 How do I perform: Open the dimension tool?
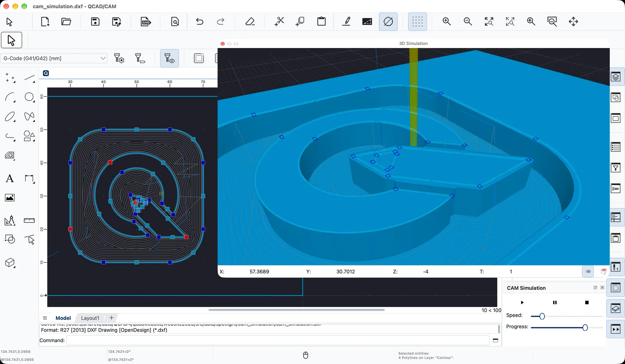[29, 178]
